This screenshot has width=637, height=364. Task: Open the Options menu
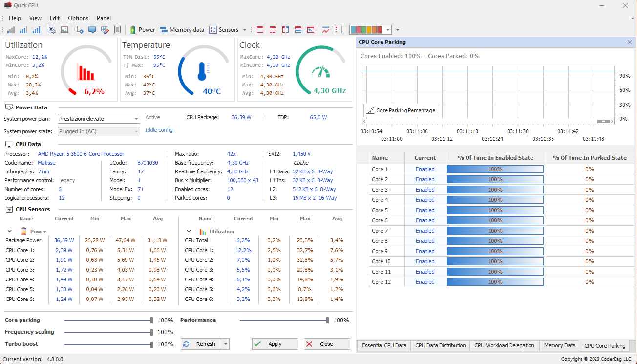click(x=78, y=18)
